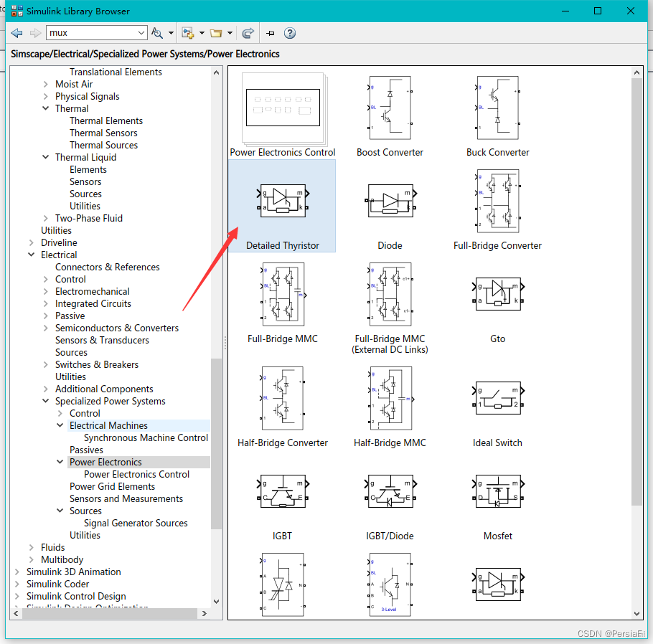653x644 pixels.
Task: Select Connectors & References tree item
Action: point(108,267)
